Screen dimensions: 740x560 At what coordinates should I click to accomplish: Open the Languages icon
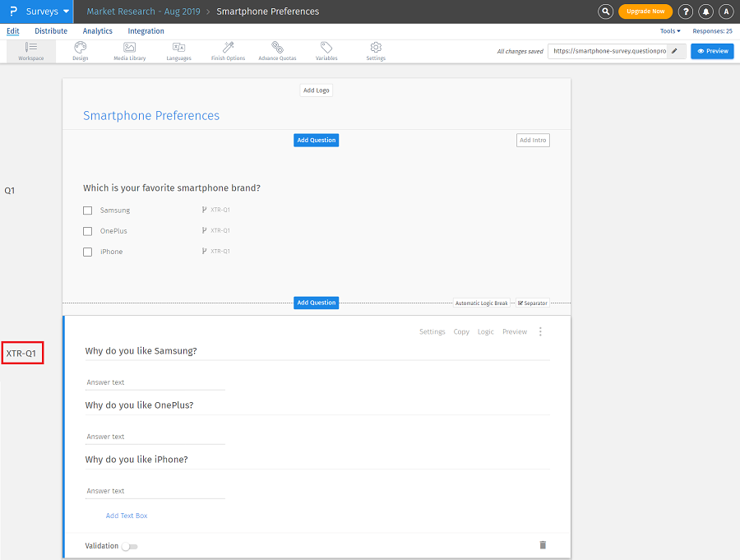coord(179,51)
